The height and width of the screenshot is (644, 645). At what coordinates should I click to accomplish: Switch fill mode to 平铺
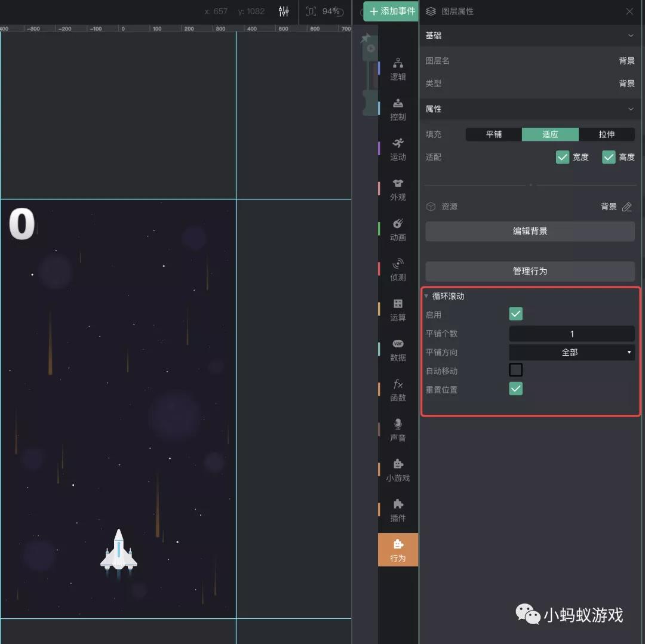click(494, 134)
